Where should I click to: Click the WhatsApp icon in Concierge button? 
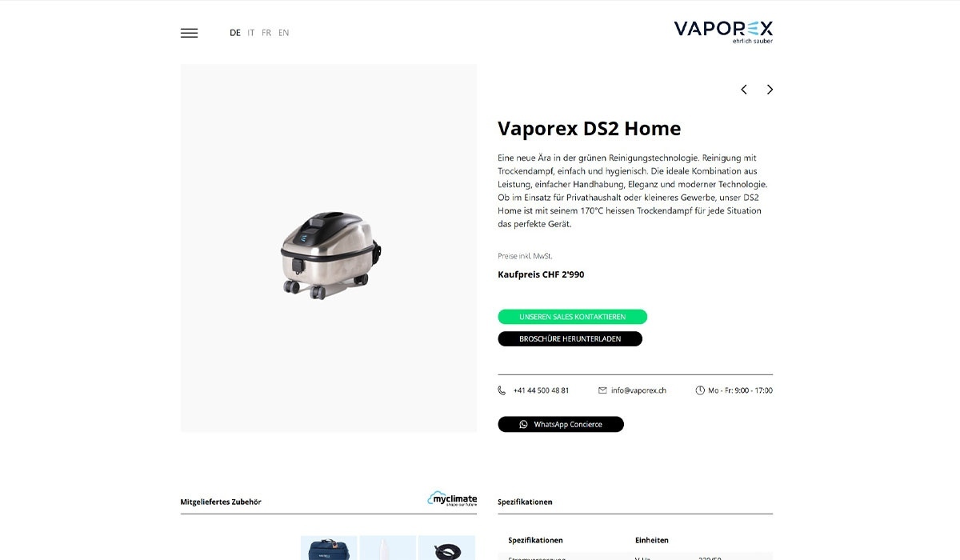[x=524, y=424]
